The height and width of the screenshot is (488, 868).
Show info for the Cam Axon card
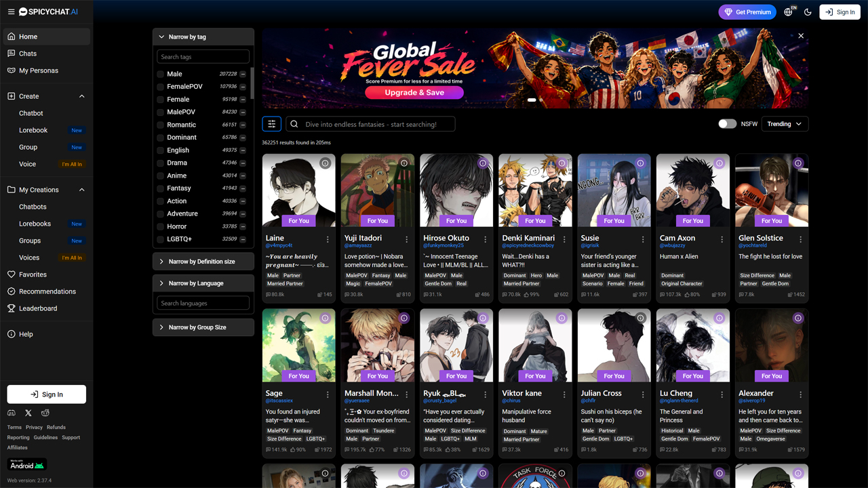719,163
